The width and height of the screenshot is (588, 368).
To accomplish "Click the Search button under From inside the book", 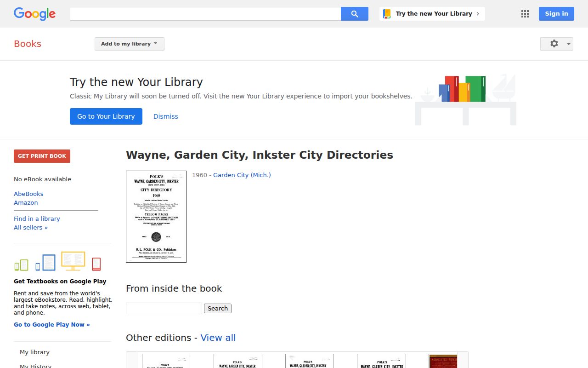I will (218, 308).
